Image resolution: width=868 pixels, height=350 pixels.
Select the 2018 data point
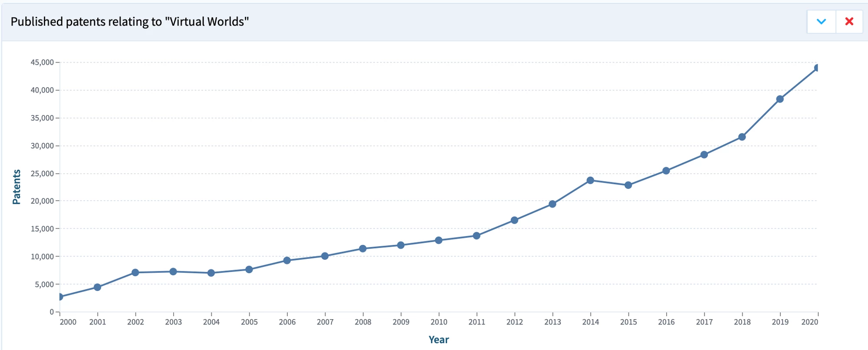(742, 137)
